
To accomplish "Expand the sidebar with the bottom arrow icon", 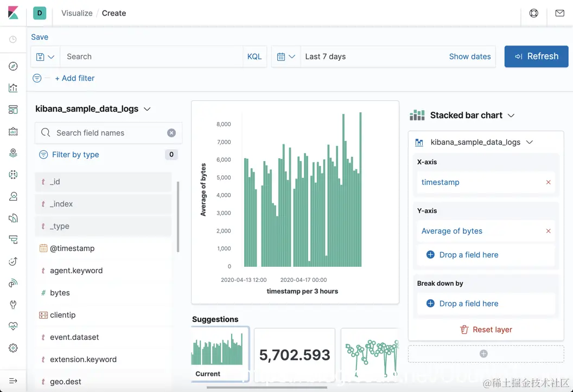I will (13, 381).
